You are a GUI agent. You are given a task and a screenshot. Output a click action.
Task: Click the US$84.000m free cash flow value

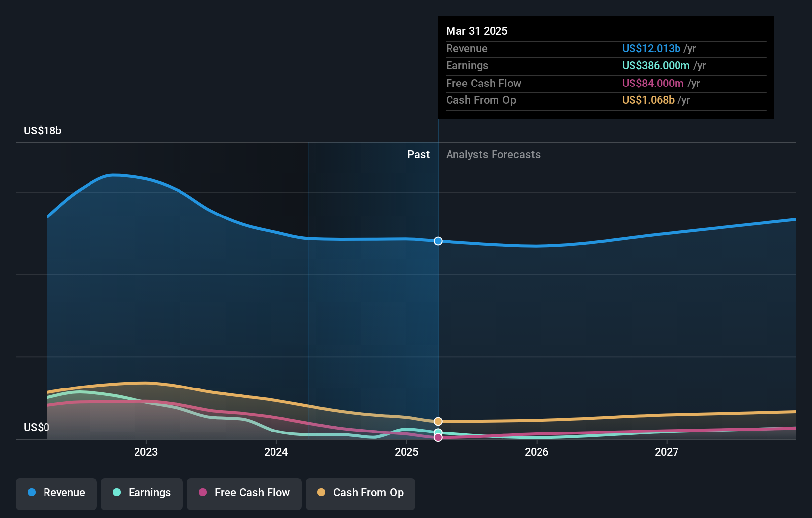click(653, 83)
